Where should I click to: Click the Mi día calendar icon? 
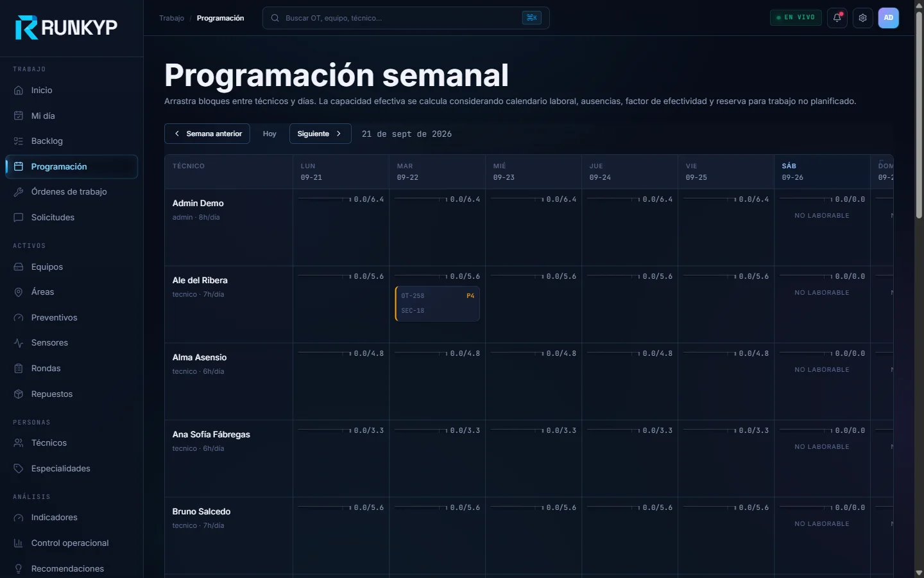(x=19, y=116)
